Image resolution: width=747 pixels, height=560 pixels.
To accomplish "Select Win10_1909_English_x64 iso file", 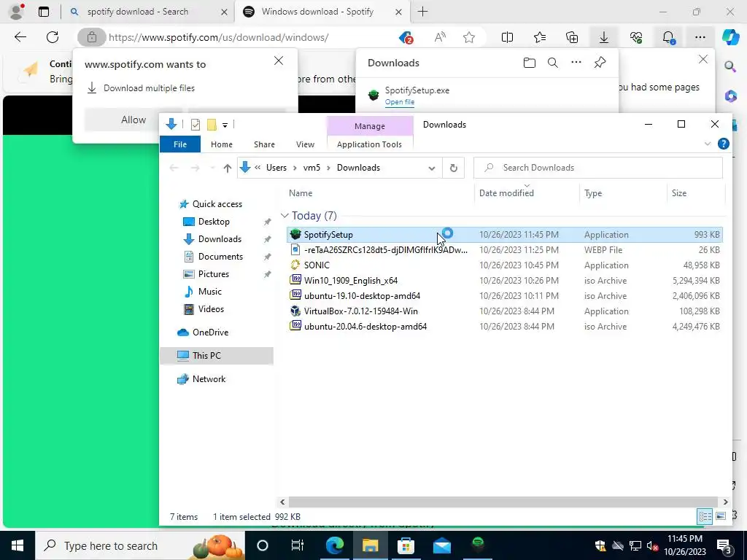I will 506,281.
